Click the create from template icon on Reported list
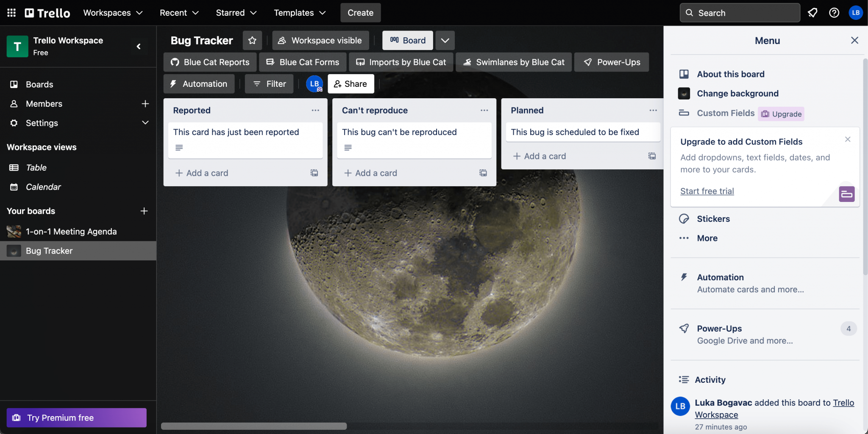Image resolution: width=868 pixels, height=434 pixels. tap(314, 173)
